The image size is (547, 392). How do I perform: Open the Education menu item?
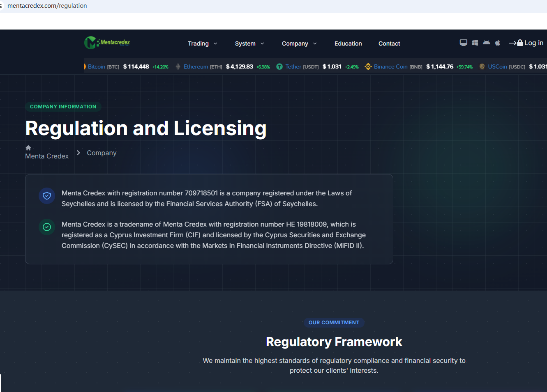point(348,44)
